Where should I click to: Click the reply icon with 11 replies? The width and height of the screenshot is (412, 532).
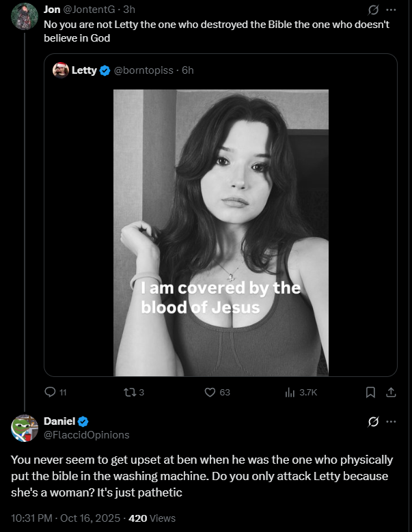pos(49,392)
